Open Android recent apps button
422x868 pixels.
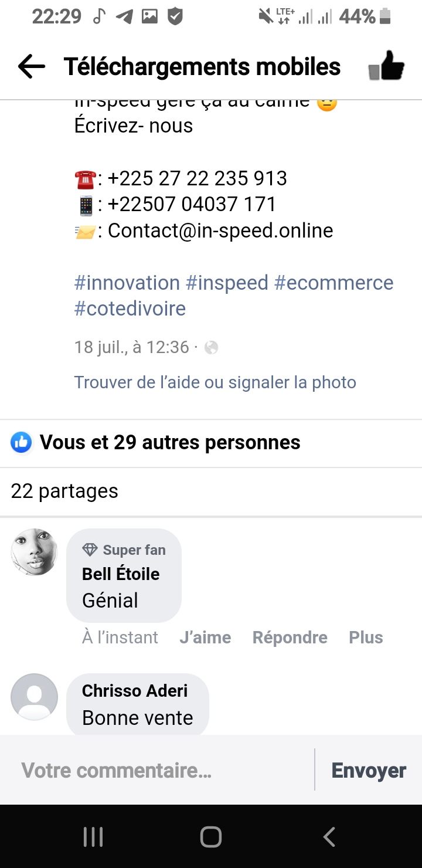tap(93, 837)
